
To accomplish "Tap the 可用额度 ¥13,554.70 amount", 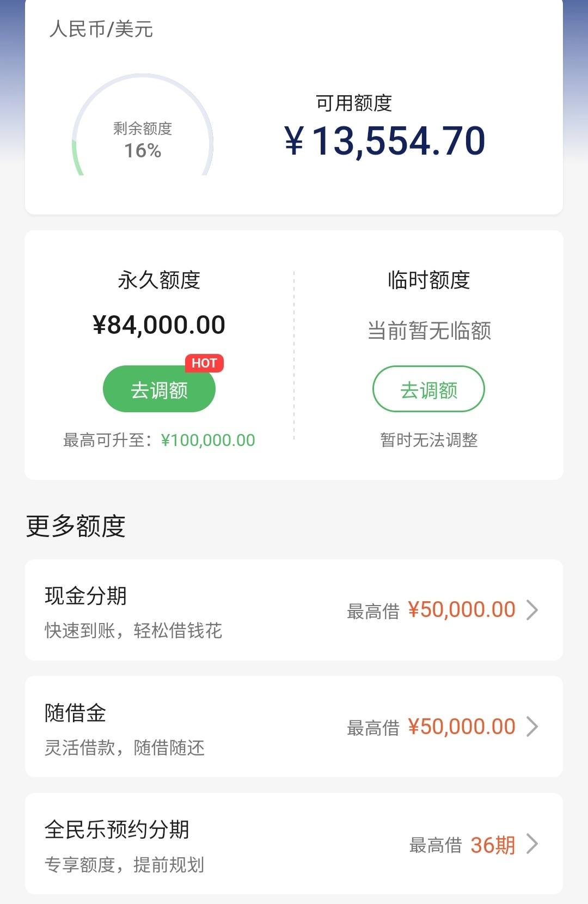I will 384,141.
